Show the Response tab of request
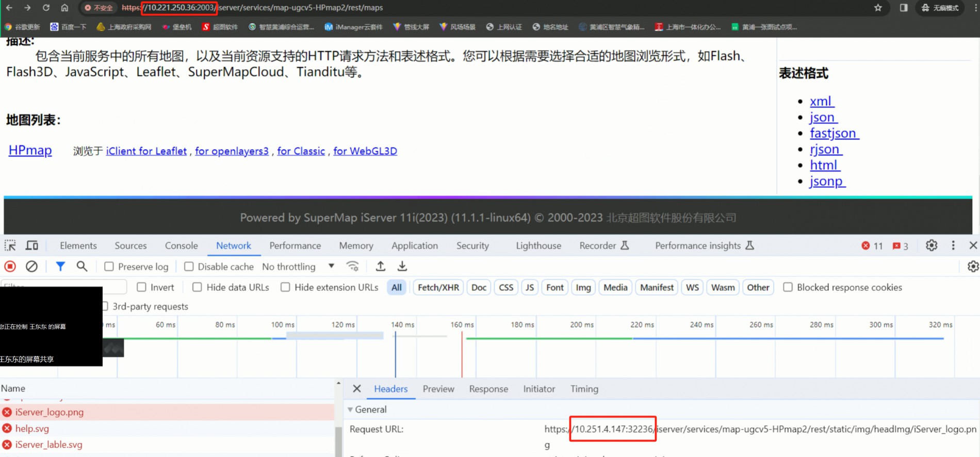The height and width of the screenshot is (457, 980). tap(488, 389)
